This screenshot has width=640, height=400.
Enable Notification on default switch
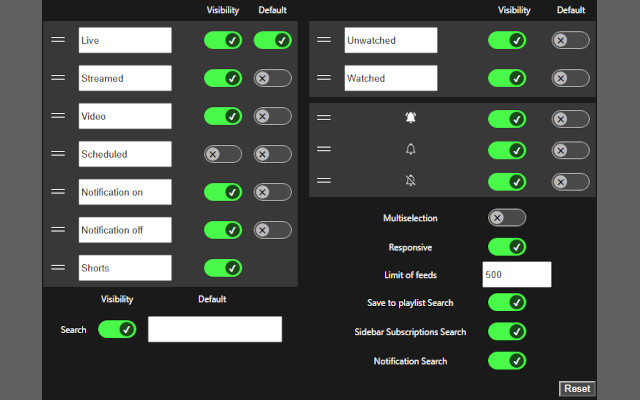point(273,192)
